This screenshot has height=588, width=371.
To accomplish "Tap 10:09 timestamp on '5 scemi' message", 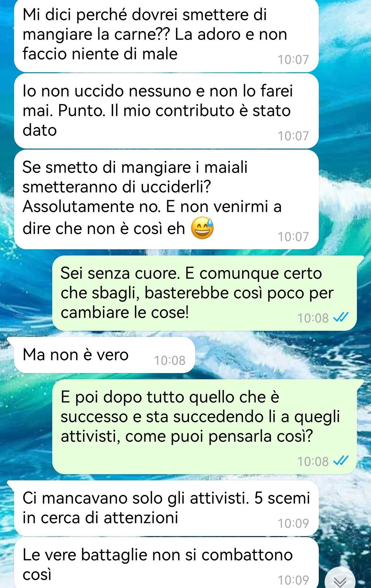I will point(293,524).
